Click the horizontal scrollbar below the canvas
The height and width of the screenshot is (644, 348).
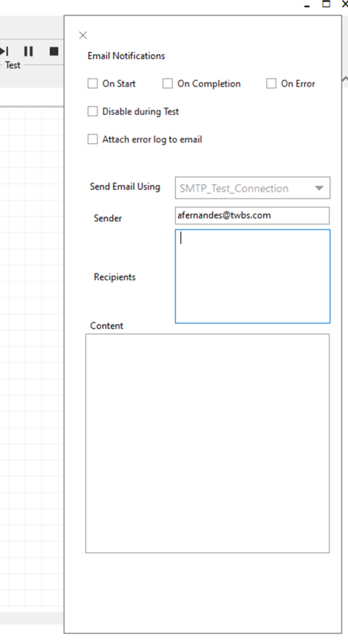[x=31, y=618]
